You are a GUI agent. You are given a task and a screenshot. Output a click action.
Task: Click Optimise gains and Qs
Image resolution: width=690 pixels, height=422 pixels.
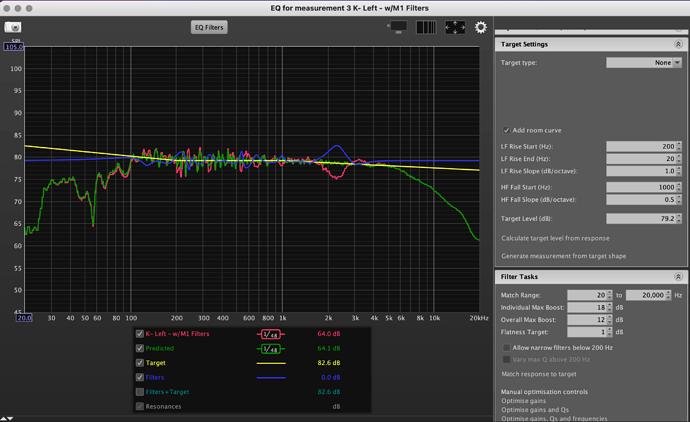[535, 410]
